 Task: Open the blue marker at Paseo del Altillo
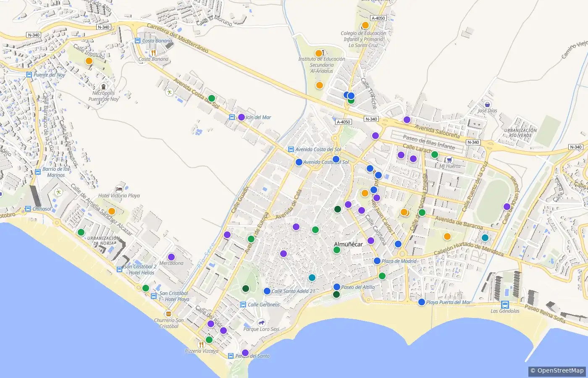(x=337, y=287)
